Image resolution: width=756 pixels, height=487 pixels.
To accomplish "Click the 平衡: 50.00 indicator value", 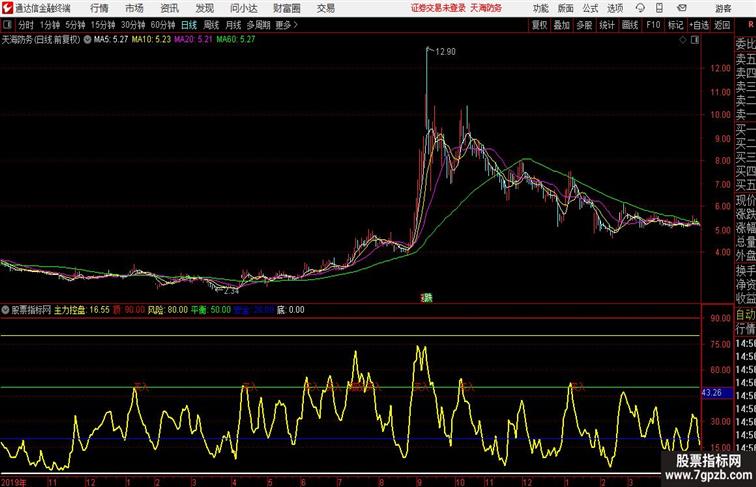I will (211, 310).
